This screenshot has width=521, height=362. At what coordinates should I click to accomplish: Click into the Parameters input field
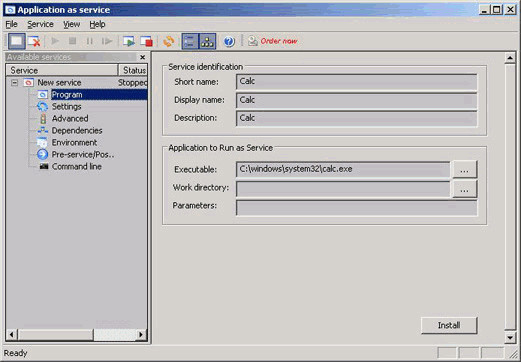(x=356, y=208)
